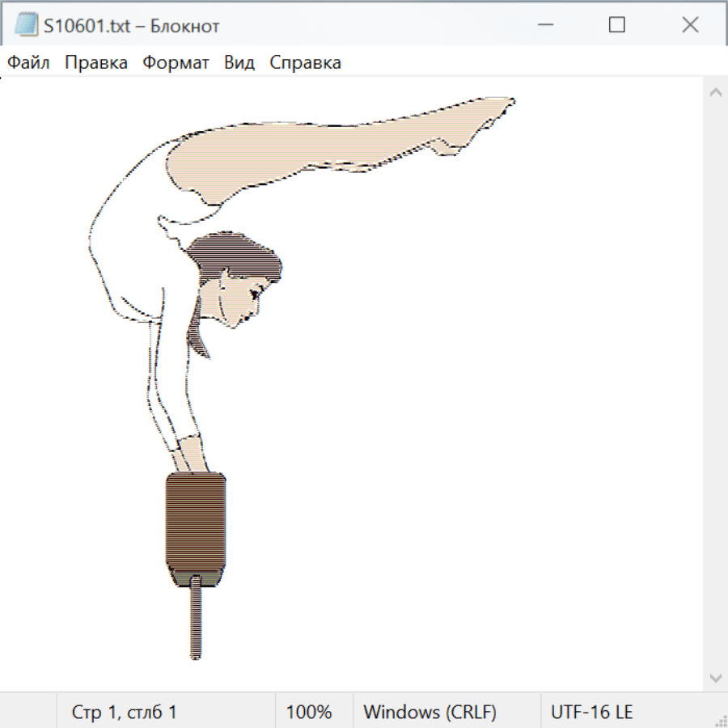Click the scroll down arrow

715,677
